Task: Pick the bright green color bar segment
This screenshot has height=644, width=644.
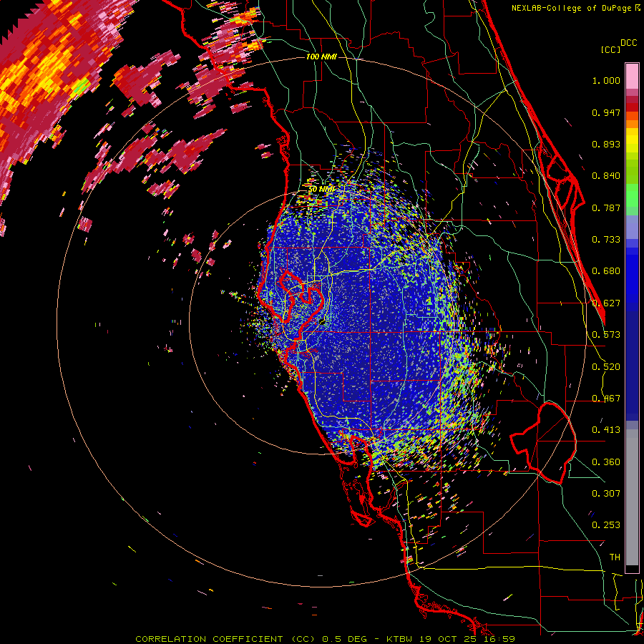Action: pyautogui.click(x=632, y=195)
